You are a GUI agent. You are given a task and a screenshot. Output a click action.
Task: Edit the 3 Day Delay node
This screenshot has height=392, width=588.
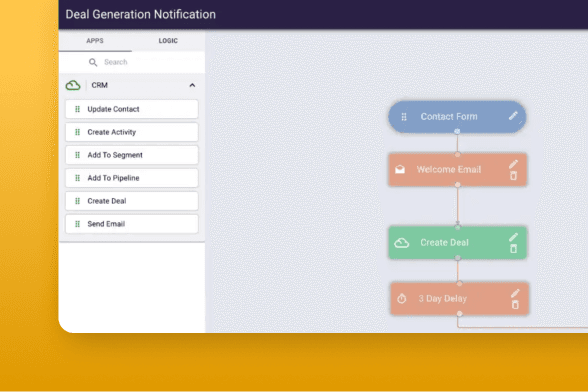[515, 293]
